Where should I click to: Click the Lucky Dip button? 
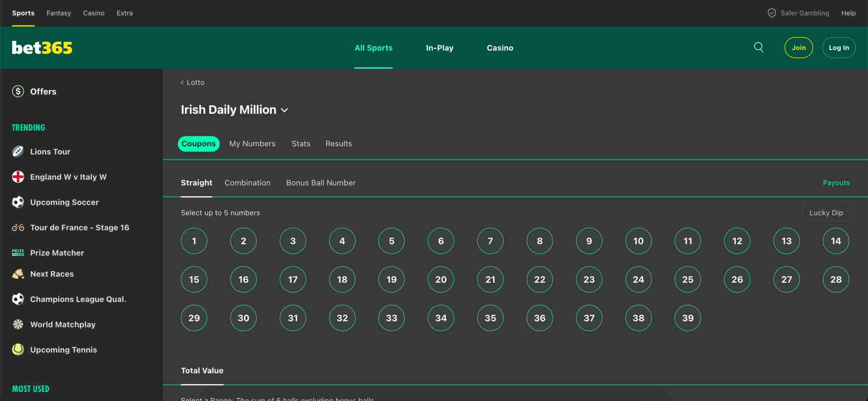pyautogui.click(x=826, y=213)
